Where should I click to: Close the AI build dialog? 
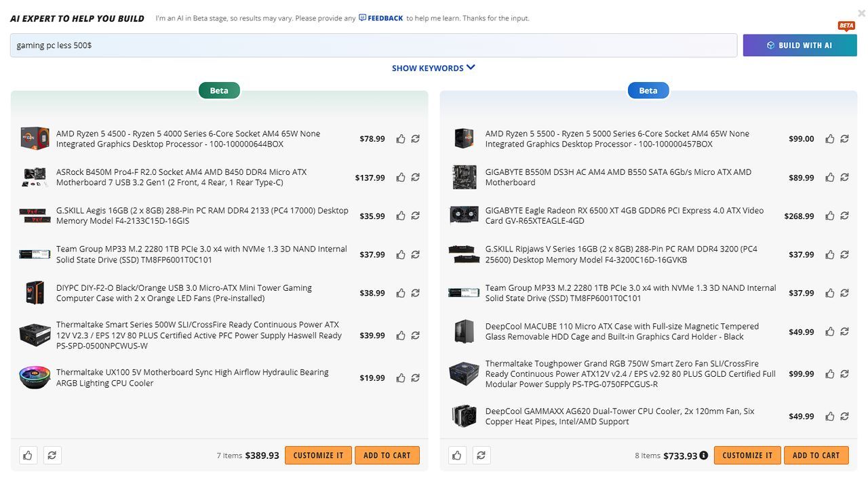click(862, 13)
